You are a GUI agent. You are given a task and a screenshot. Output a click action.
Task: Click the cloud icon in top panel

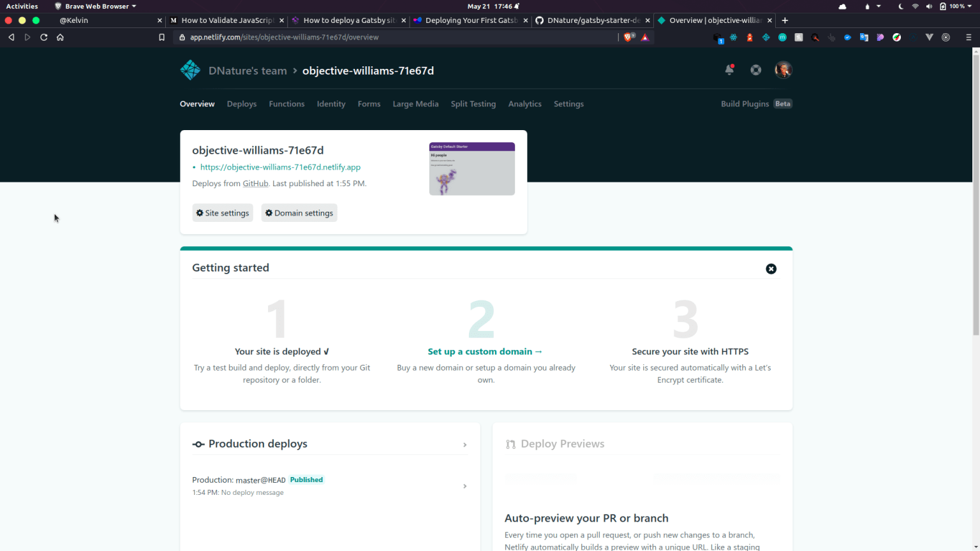[x=842, y=6]
